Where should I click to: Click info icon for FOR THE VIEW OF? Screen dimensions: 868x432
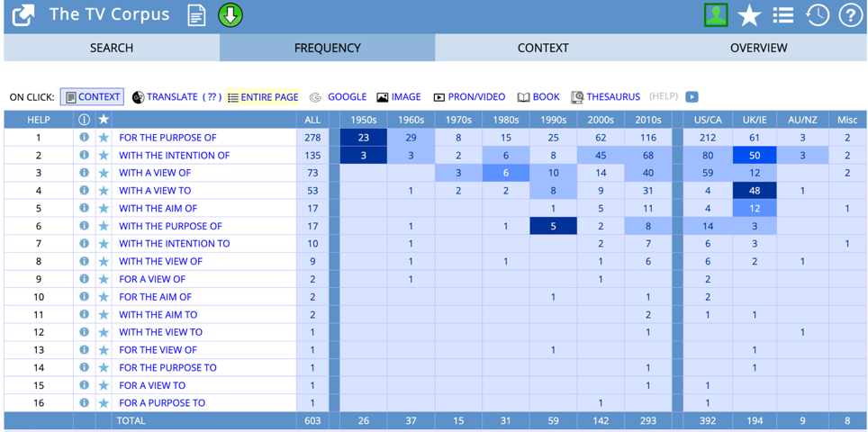84,349
